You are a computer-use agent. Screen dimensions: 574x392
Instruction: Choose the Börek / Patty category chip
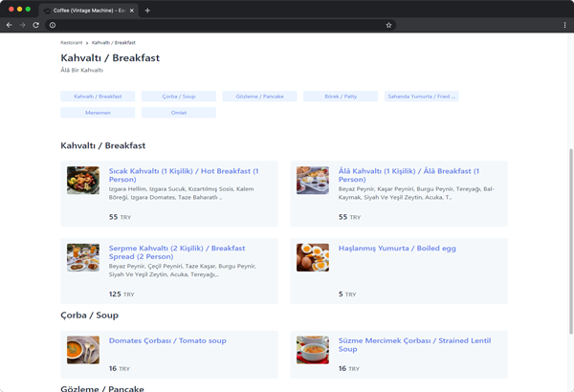point(340,97)
